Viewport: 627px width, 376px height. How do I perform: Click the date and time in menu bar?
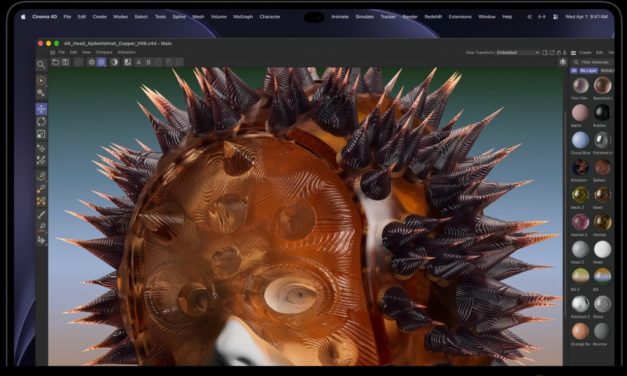pyautogui.click(x=587, y=17)
